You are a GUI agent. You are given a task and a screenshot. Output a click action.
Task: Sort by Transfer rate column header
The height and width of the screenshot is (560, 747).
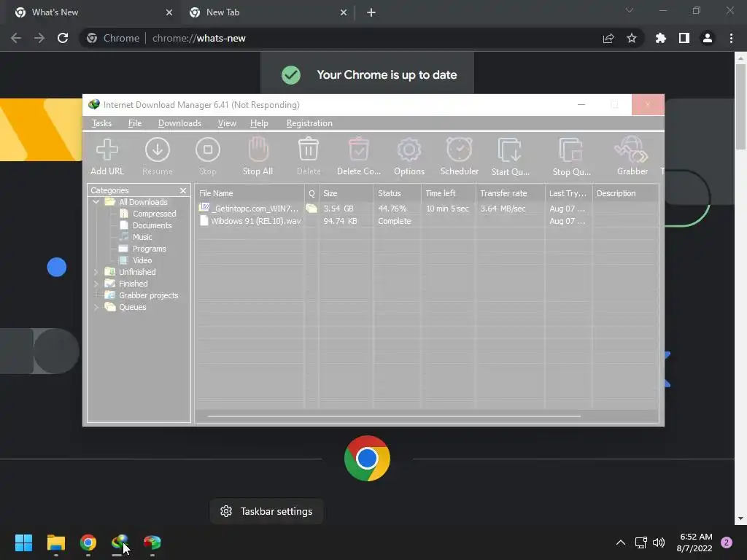coord(510,193)
